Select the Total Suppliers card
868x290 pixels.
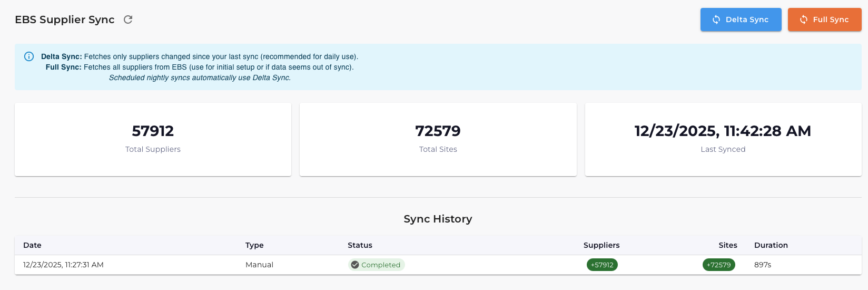[153, 139]
